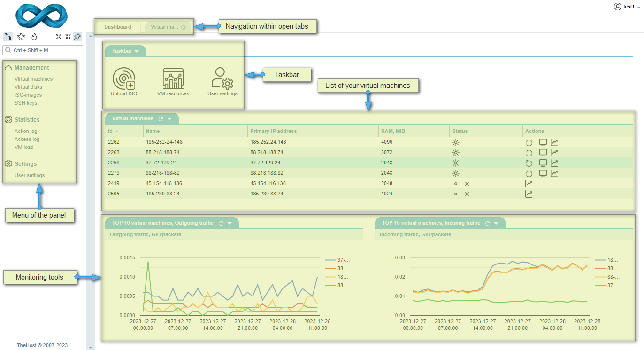
Task: View load chart for VM 88-218-188-74
Action: point(554,152)
